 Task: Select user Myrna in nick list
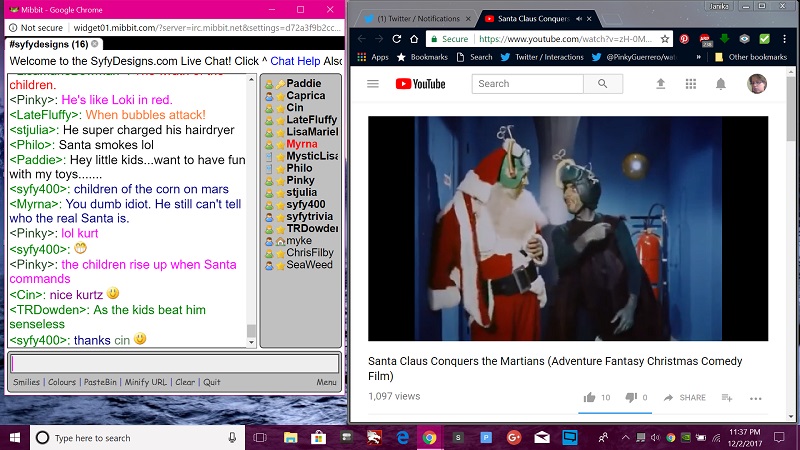click(x=300, y=144)
